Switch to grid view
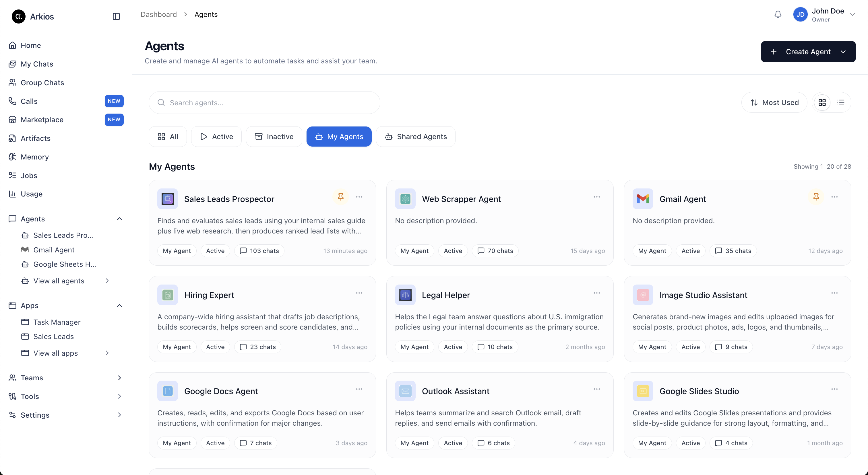Screen dimensions: 868x475 [822, 102]
